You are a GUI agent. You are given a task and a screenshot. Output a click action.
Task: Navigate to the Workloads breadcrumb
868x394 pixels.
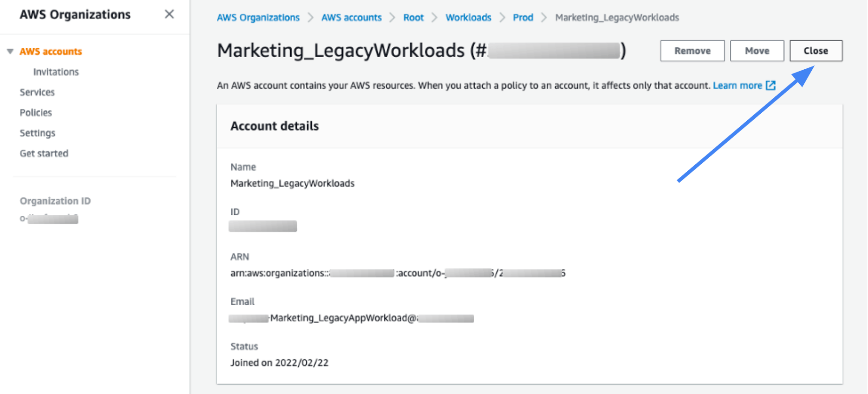pos(468,18)
